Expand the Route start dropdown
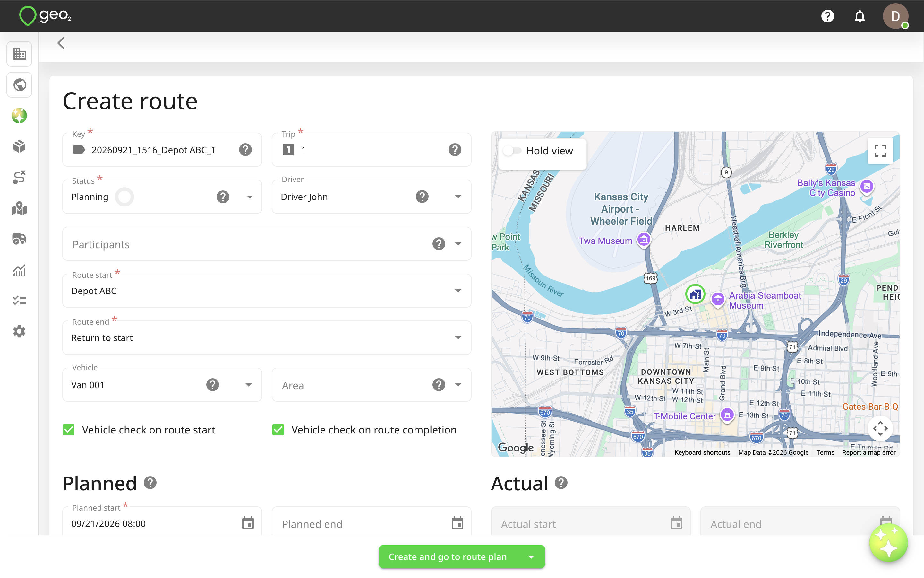Viewport: 924px width, 578px height. [458, 291]
